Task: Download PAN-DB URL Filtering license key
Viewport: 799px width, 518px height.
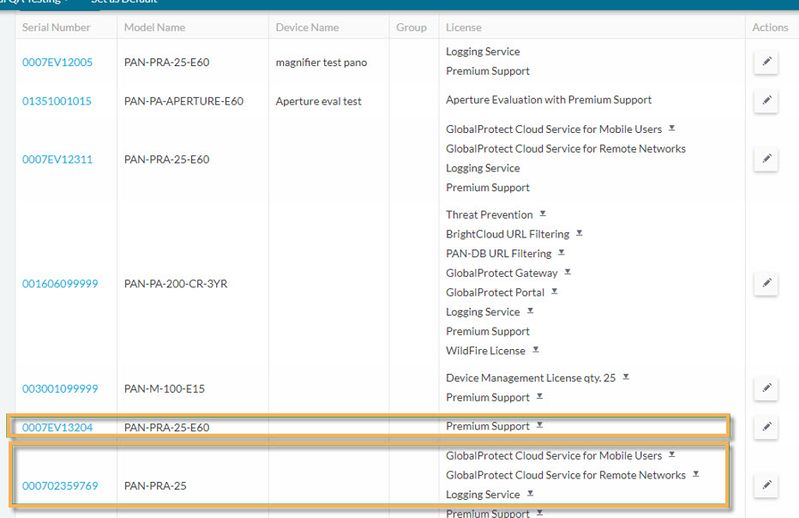Action: pyautogui.click(x=562, y=253)
